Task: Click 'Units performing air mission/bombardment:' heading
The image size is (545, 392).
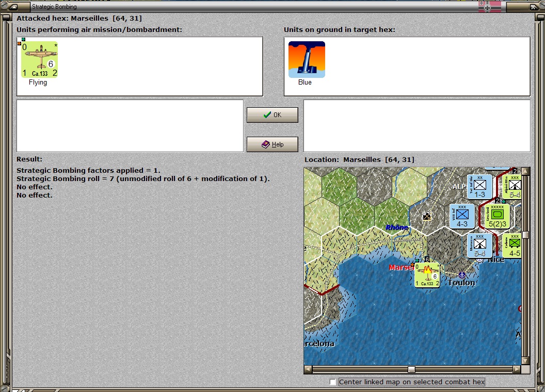Action: (x=100, y=29)
